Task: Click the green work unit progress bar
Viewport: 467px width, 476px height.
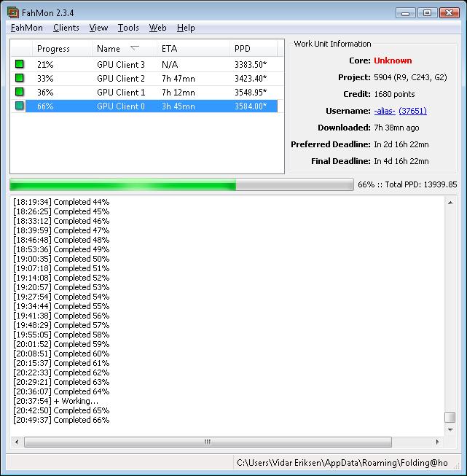Action: point(181,184)
